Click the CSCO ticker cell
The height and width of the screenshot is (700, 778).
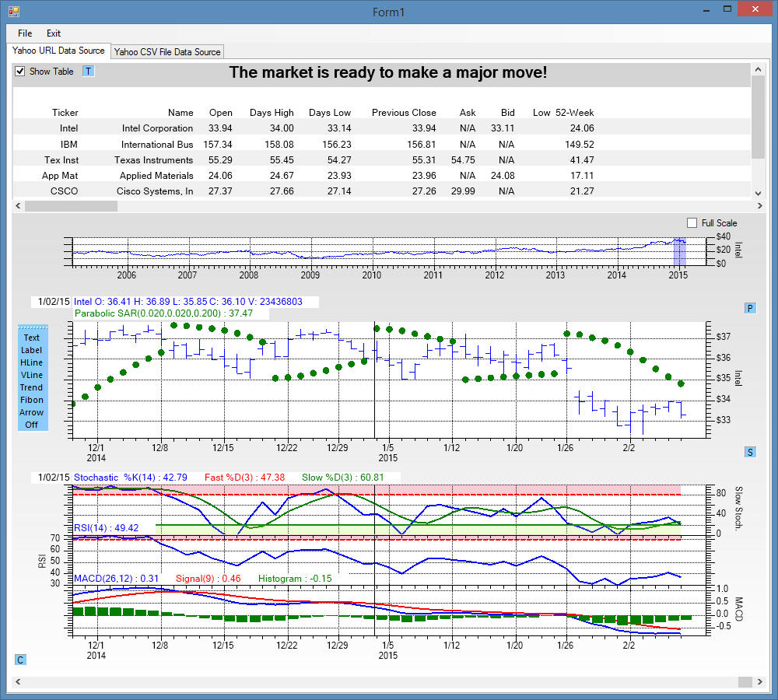(x=64, y=191)
